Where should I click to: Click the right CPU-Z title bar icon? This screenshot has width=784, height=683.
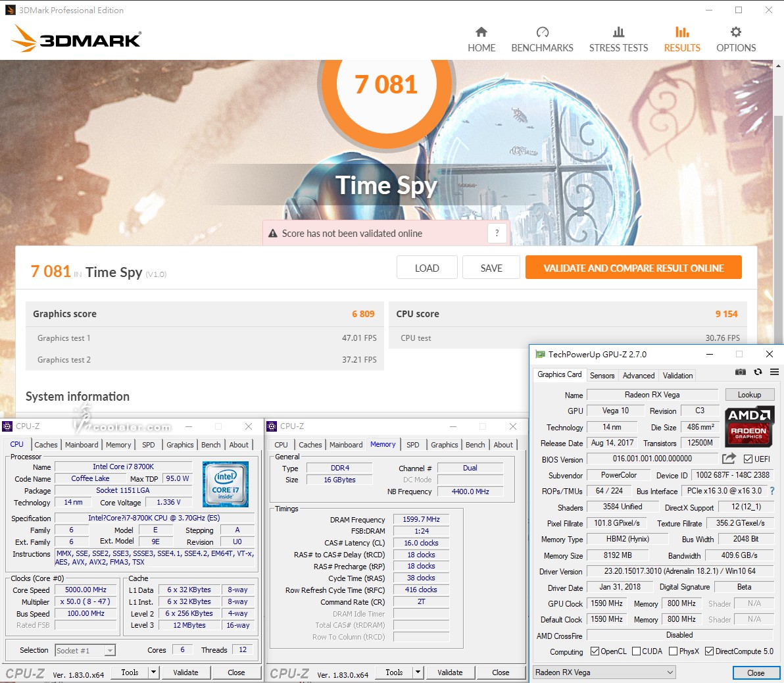272,426
